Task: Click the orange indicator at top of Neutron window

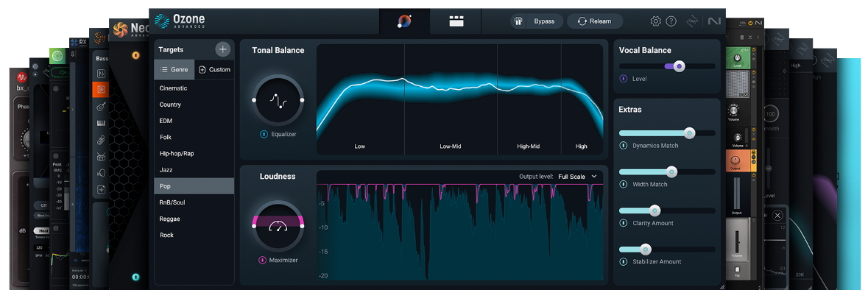Action: click(135, 55)
